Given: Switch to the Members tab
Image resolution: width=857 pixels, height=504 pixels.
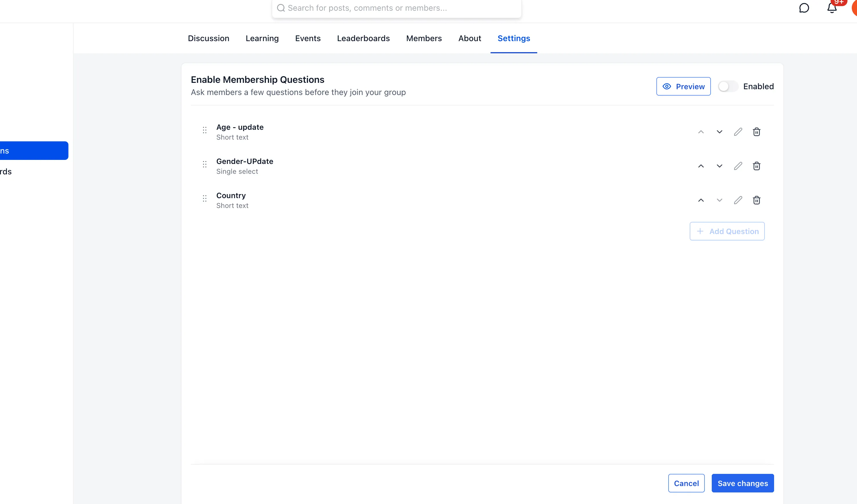Looking at the screenshot, I should point(424,38).
